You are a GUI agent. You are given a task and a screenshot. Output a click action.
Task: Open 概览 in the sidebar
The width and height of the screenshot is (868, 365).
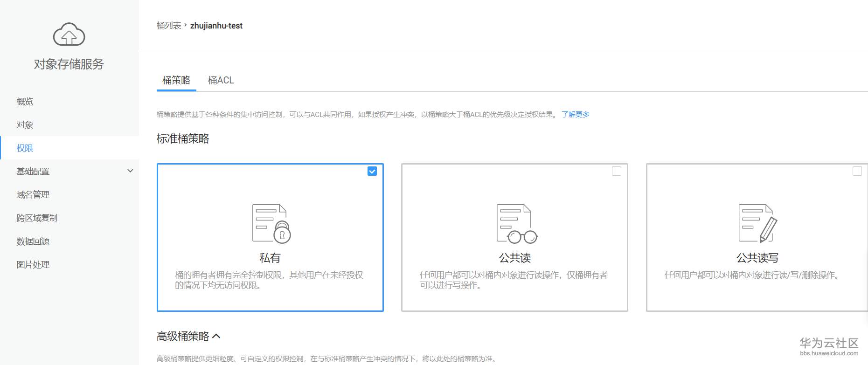tap(25, 102)
